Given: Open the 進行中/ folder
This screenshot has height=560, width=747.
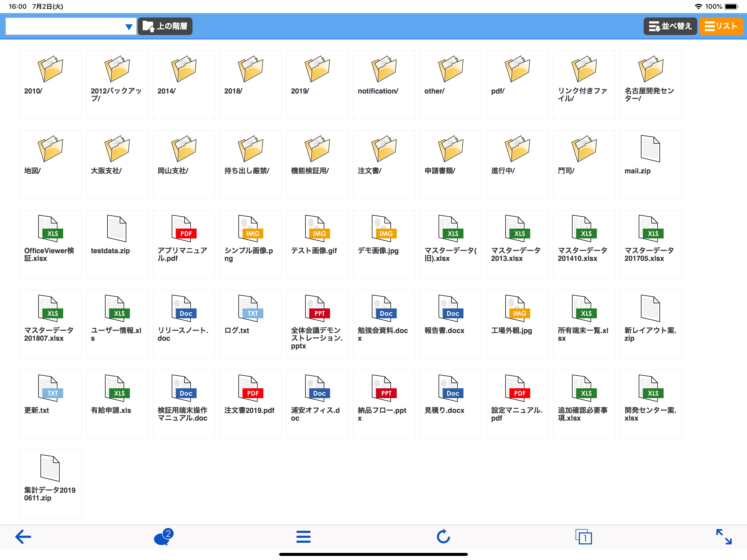Looking at the screenshot, I should (517, 165).
